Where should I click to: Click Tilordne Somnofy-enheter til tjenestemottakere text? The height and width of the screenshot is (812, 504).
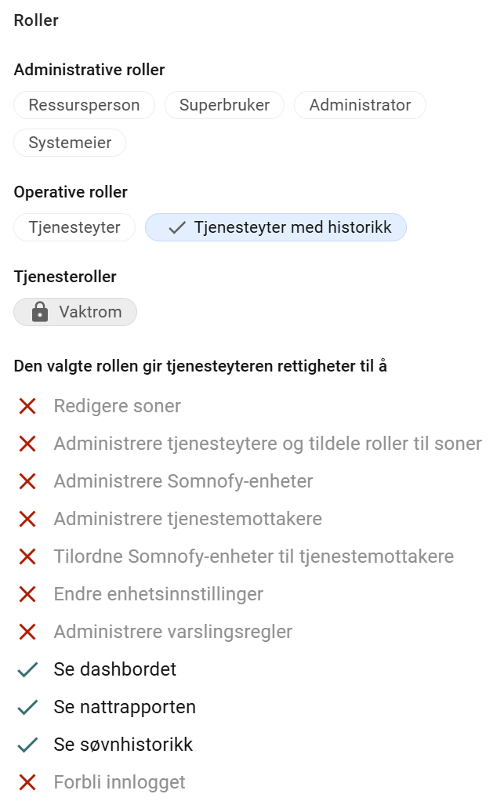pyautogui.click(x=254, y=556)
